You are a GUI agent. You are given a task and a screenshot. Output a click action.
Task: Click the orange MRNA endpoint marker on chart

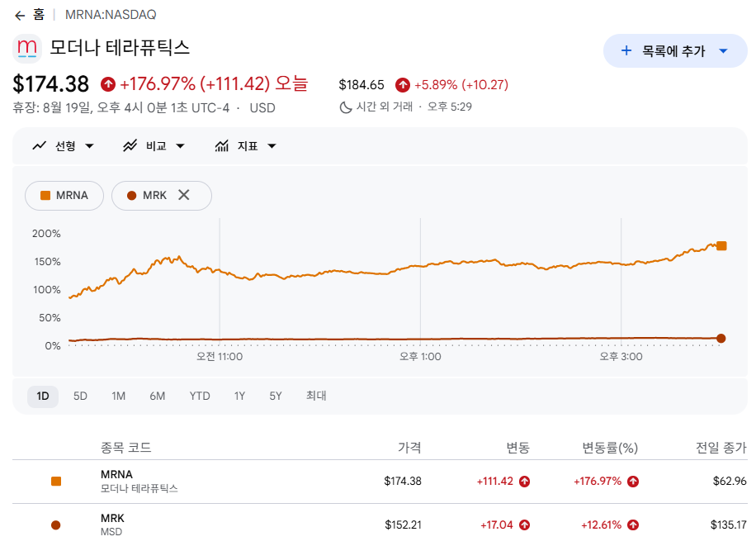tap(721, 246)
